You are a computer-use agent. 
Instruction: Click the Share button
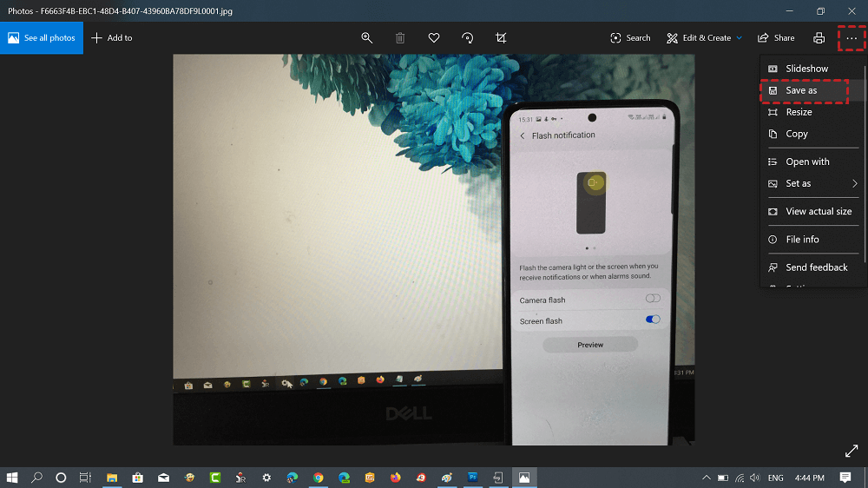[x=776, y=38]
